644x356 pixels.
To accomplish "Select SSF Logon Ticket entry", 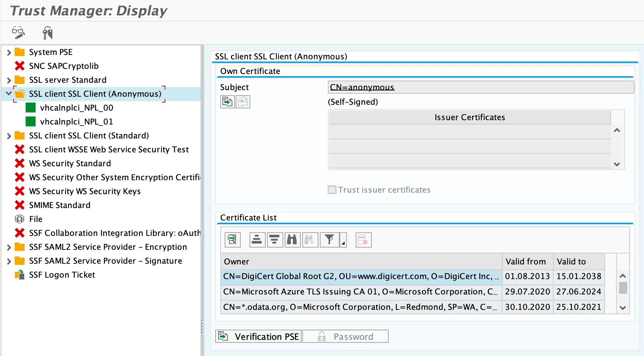I will click(x=62, y=275).
